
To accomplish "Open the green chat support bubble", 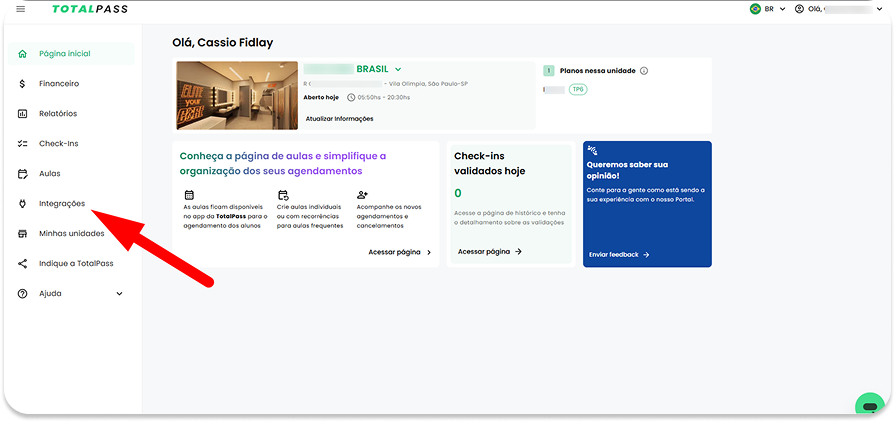I will click(870, 406).
